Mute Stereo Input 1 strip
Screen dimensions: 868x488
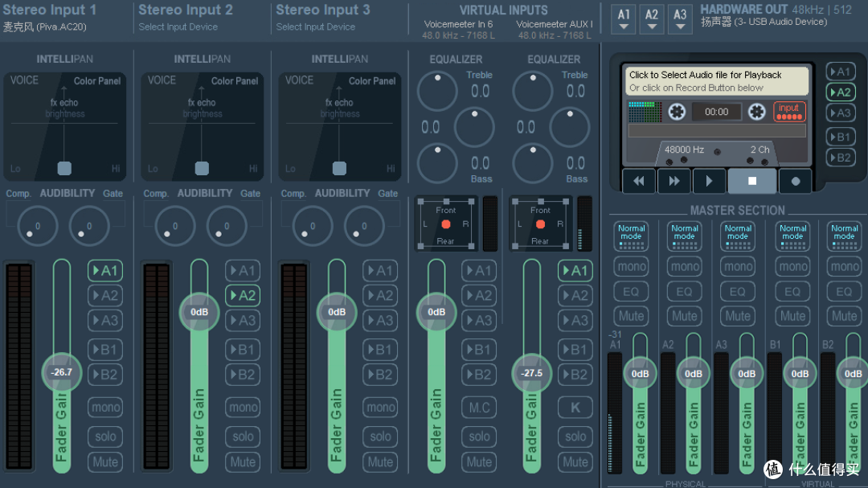click(105, 462)
